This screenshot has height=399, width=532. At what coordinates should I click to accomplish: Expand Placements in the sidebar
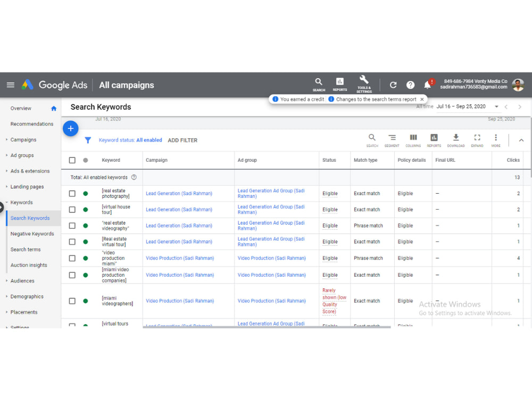[x=6, y=312]
